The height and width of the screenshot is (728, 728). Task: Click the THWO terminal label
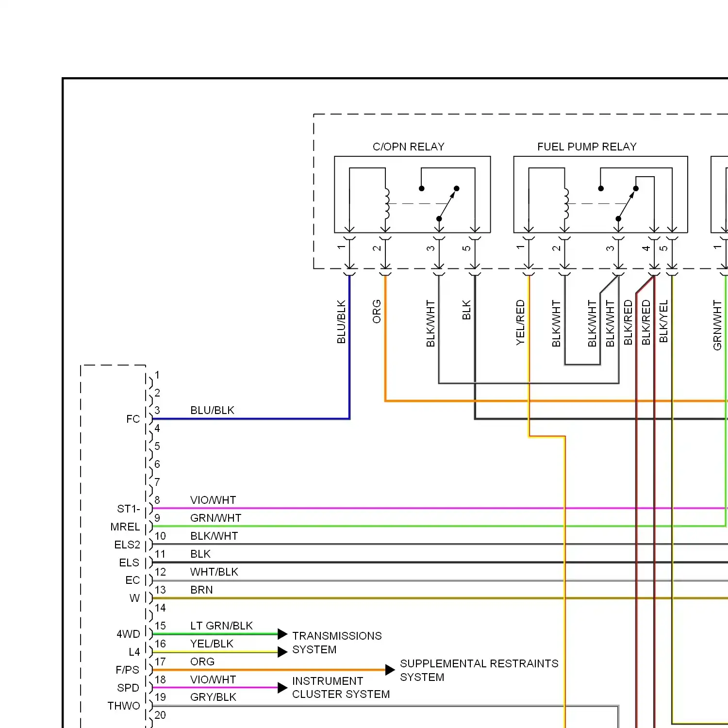click(124, 706)
